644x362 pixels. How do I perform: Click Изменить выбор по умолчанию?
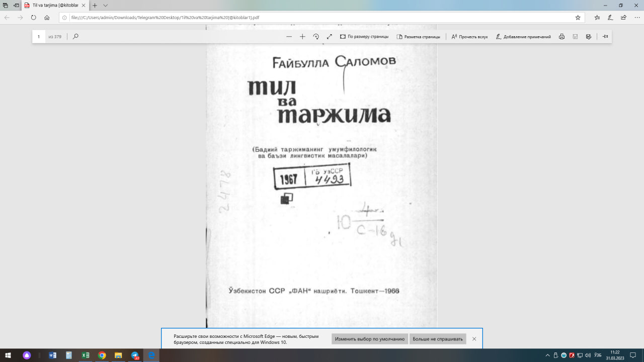369,339
